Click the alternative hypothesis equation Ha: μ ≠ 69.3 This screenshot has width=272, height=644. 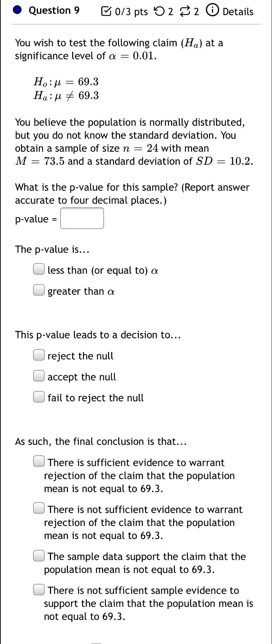[x=66, y=96]
